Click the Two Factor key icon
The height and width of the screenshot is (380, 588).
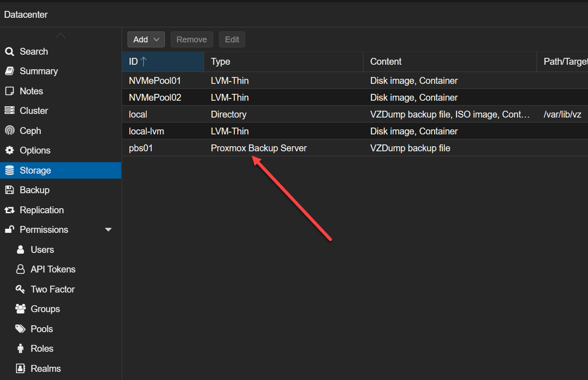20,289
